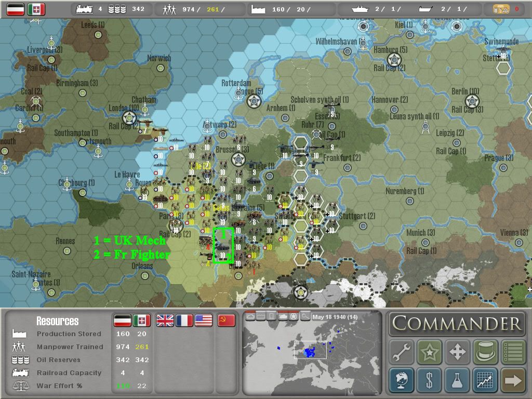Click the green star button
532x399 pixels.
429,352
